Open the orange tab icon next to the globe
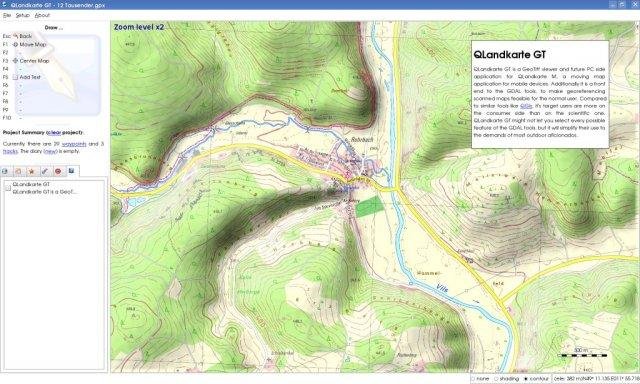 [18, 171]
